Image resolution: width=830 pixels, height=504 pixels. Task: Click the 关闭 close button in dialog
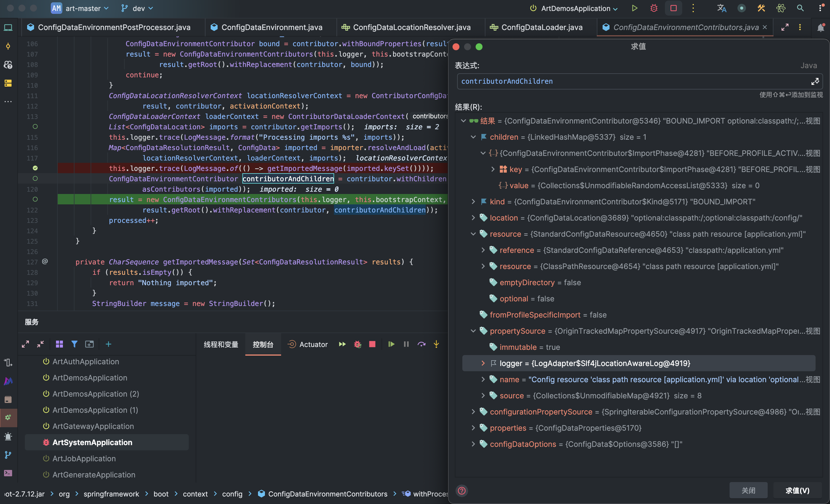click(x=748, y=490)
